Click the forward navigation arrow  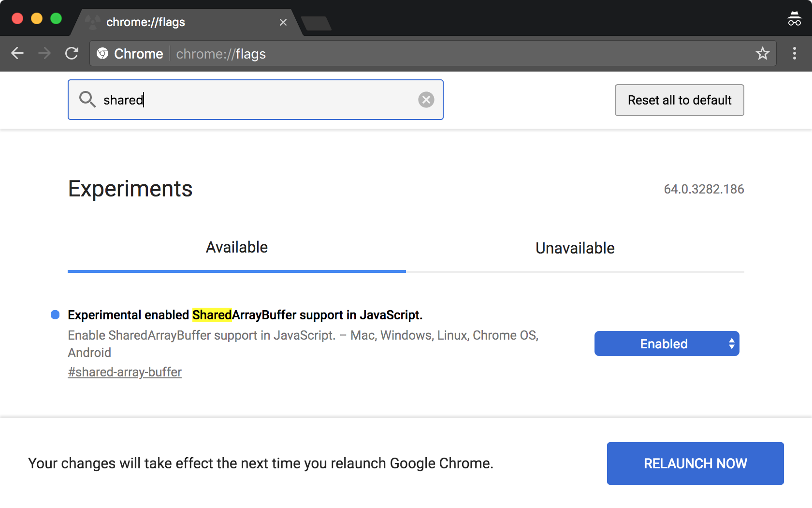pyautogui.click(x=44, y=53)
